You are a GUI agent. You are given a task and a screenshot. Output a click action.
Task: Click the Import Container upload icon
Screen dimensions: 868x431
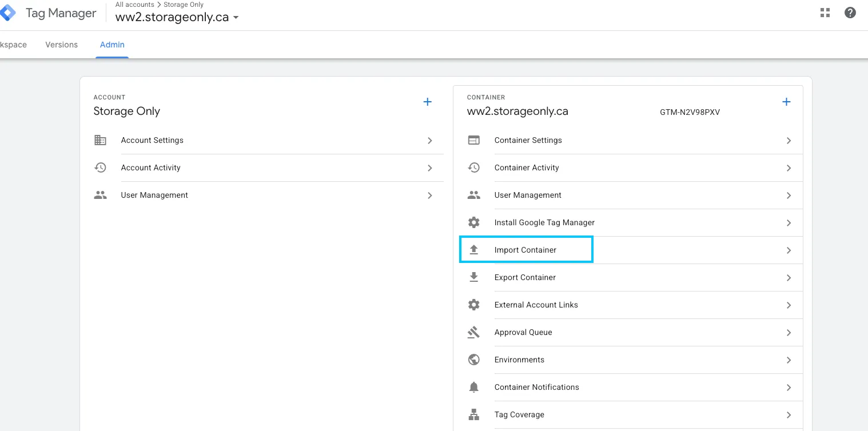(x=473, y=250)
